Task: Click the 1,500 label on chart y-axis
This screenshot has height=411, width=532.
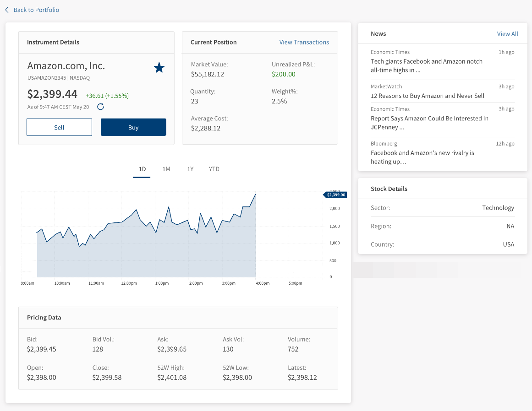Action: (x=335, y=227)
